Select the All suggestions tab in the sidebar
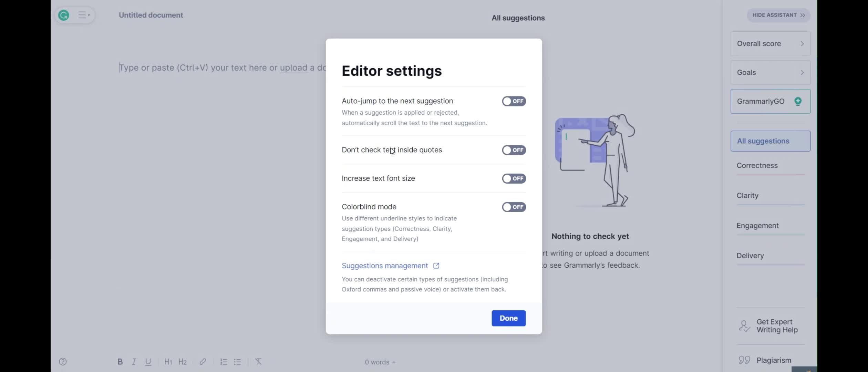The height and width of the screenshot is (372, 868). point(771,141)
